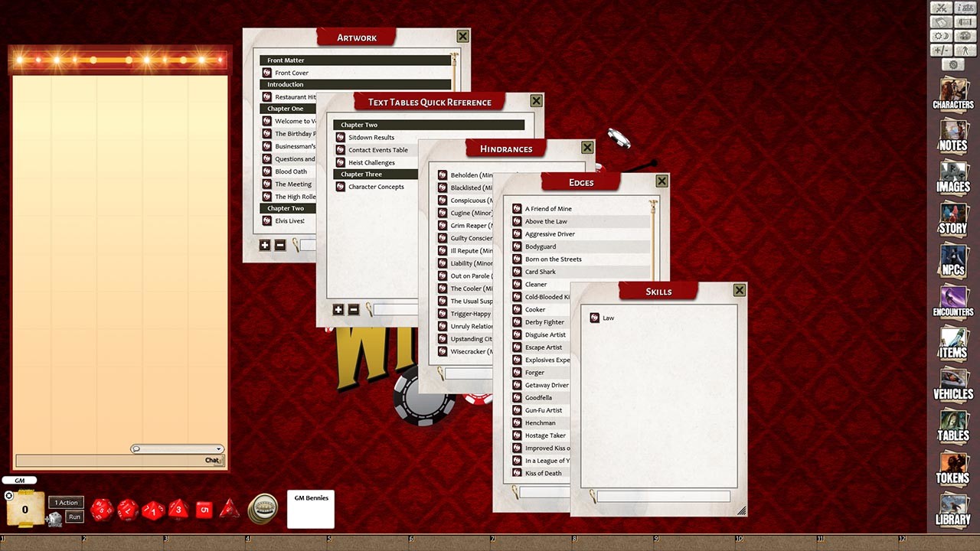Click the Options gear icon
Screen dimensions: 980x551
click(952, 64)
